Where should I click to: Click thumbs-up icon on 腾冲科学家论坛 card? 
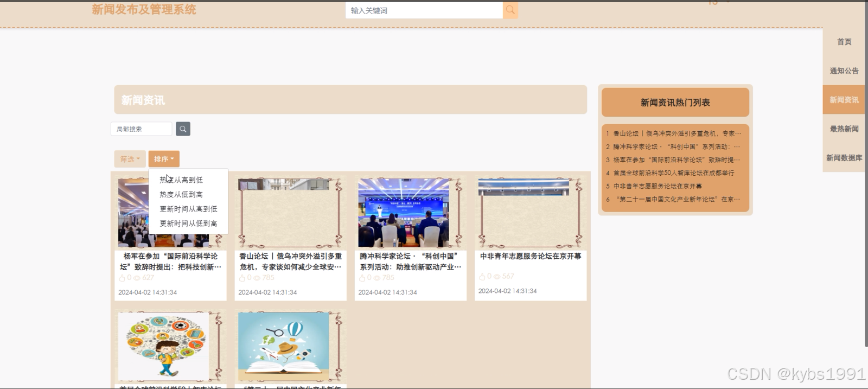(x=362, y=278)
